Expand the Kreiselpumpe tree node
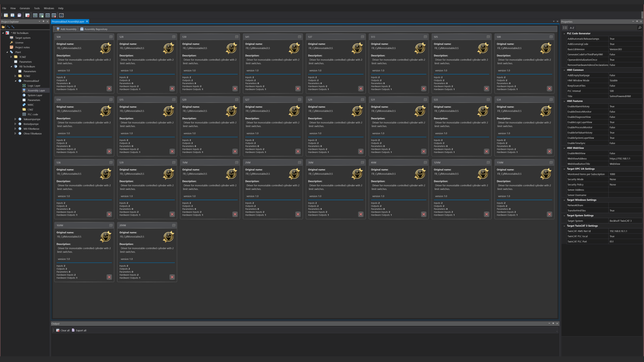 pyautogui.click(x=15, y=124)
